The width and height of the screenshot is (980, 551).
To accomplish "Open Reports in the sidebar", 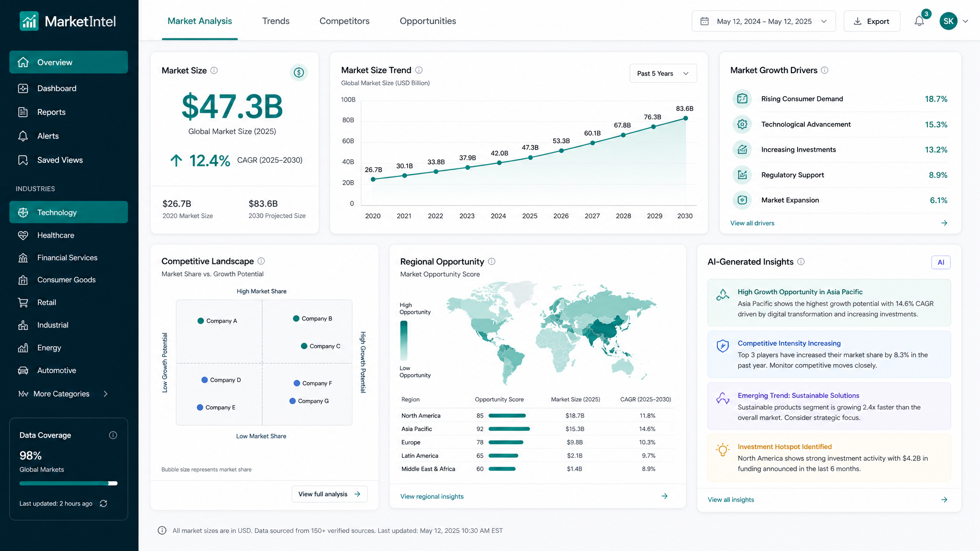I will tap(68, 112).
